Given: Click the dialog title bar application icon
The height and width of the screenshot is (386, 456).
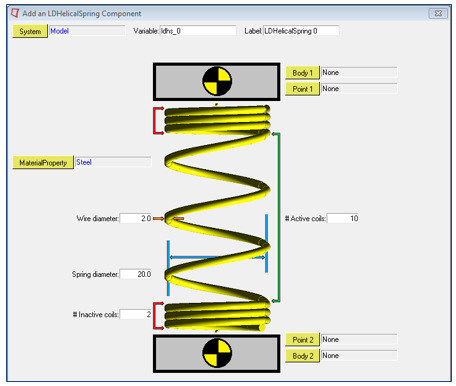Looking at the screenshot, I should (x=15, y=13).
